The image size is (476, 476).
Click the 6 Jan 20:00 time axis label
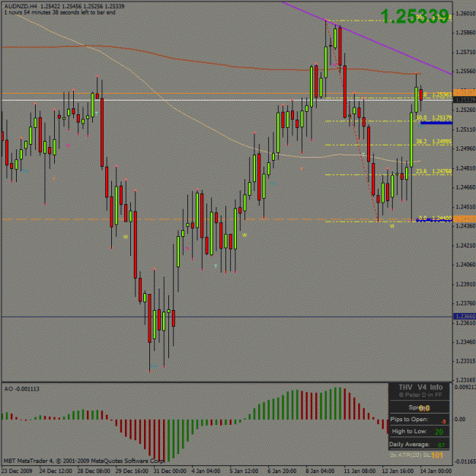click(x=283, y=471)
